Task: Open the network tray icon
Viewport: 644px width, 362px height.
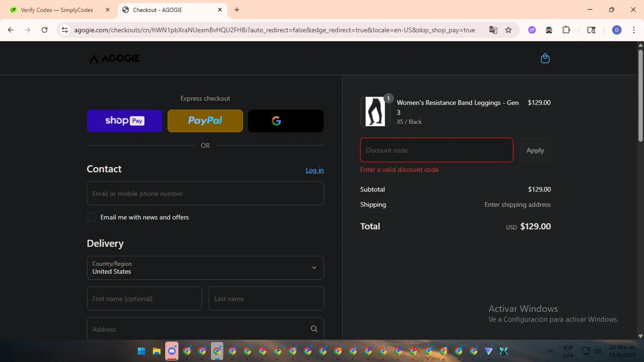Action: coord(586,351)
